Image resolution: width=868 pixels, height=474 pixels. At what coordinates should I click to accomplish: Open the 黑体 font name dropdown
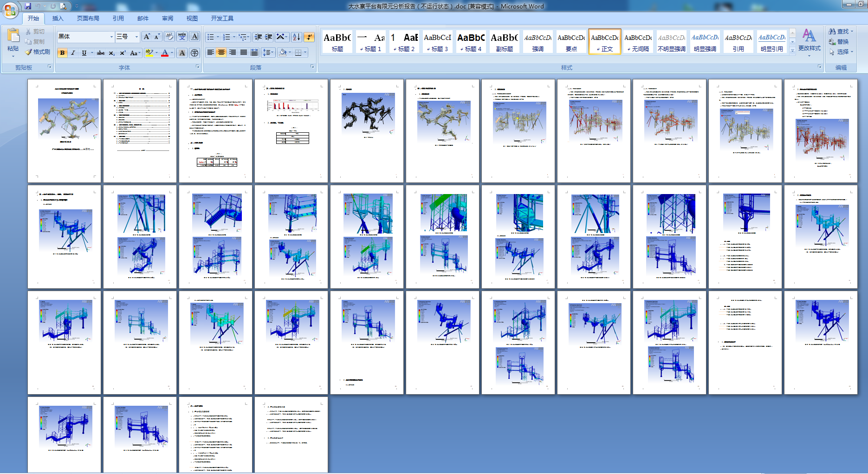coord(111,37)
